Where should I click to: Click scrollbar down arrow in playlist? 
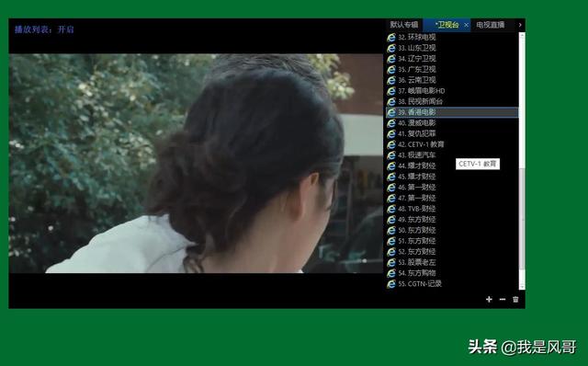point(522,287)
